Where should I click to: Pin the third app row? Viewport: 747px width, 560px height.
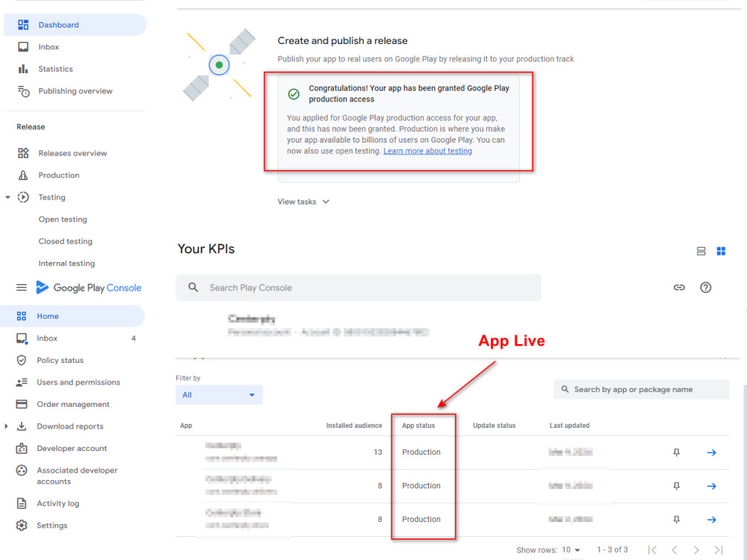pos(676,520)
